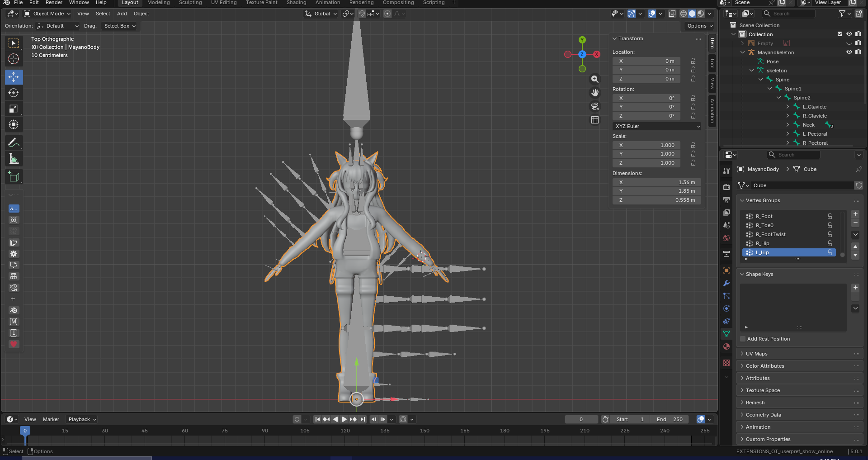Hide the Mayanokeleton armature in viewport

pos(849,52)
